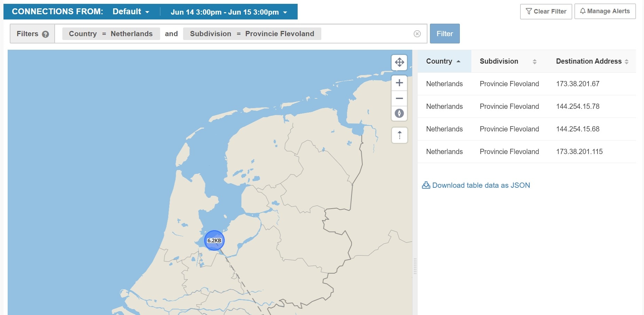Click Provincie Flevoland in the 173.38.201.115 row
The image size is (644, 315).
click(509, 152)
